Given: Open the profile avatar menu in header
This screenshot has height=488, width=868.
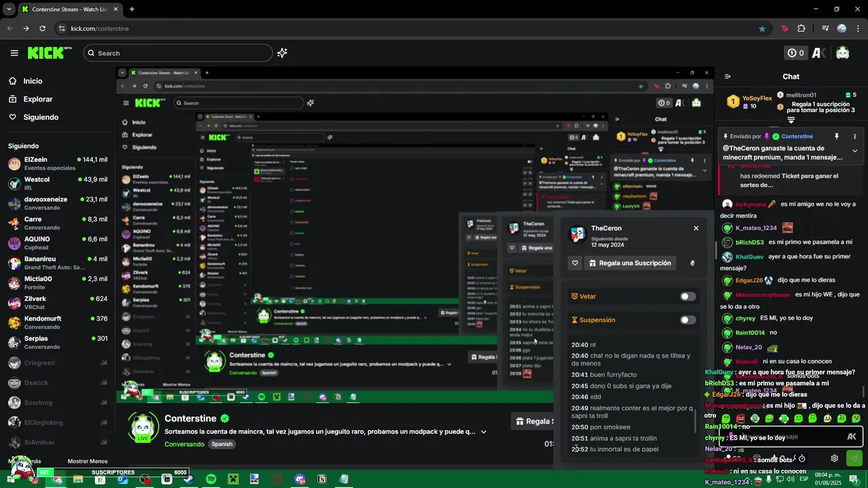Looking at the screenshot, I should click(842, 53).
